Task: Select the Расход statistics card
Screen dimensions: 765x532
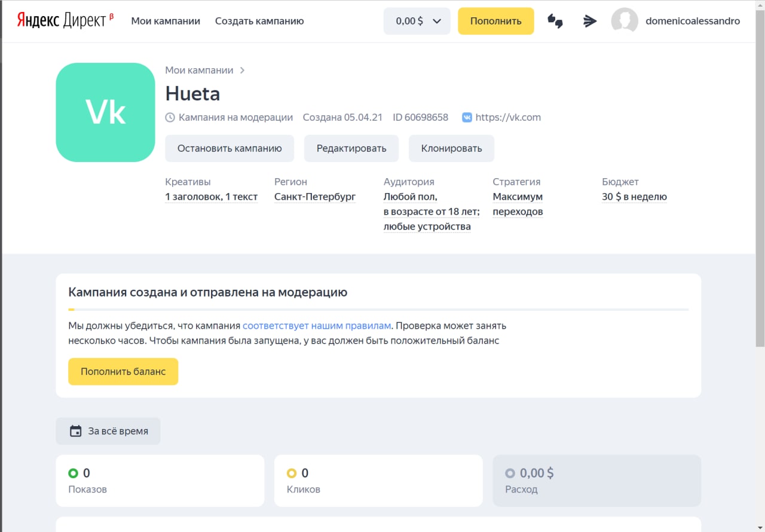Action: [596, 481]
